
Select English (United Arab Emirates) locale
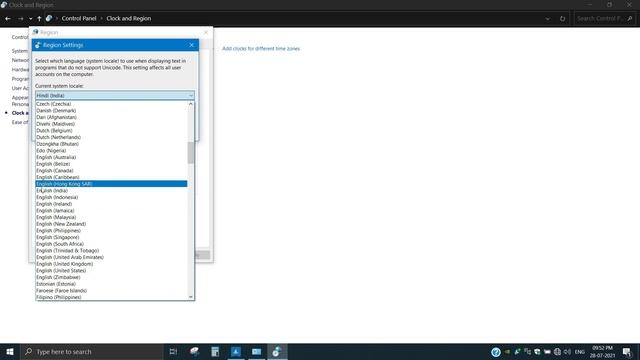[x=111, y=257]
